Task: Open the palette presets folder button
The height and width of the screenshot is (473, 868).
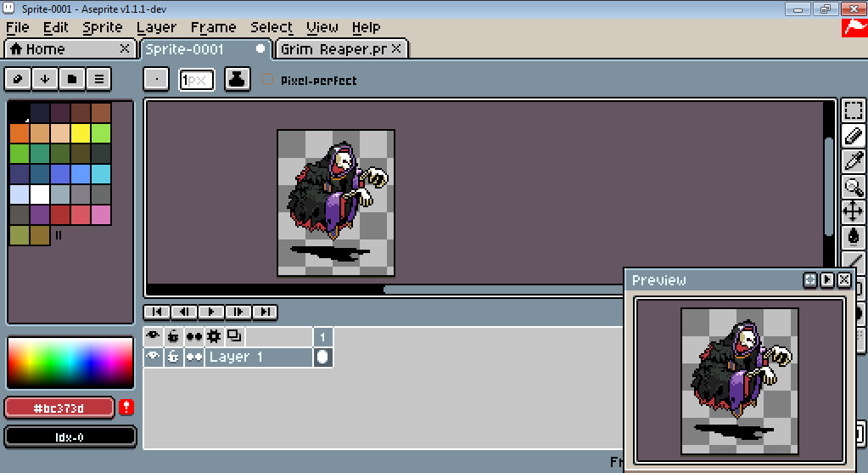Action: [72, 79]
